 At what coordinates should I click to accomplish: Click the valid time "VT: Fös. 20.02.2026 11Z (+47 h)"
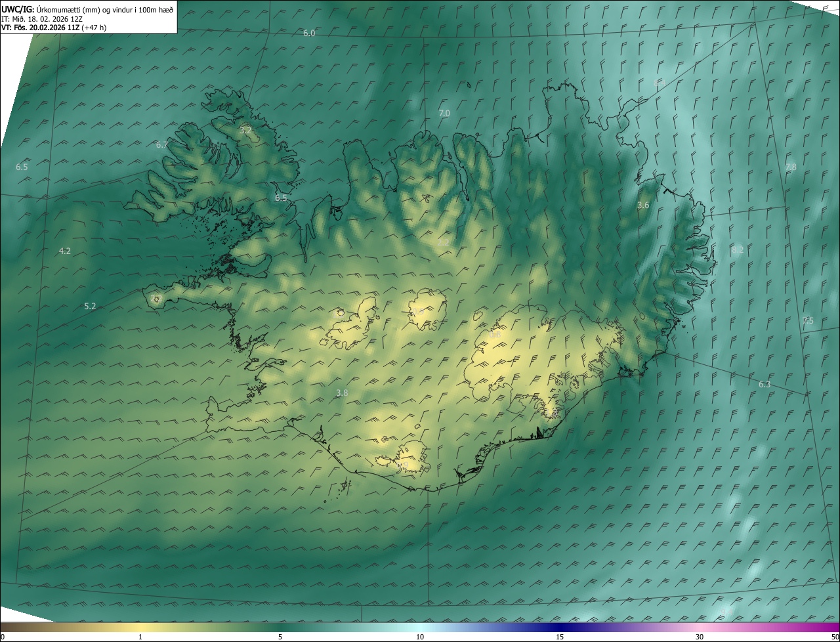coord(52,28)
